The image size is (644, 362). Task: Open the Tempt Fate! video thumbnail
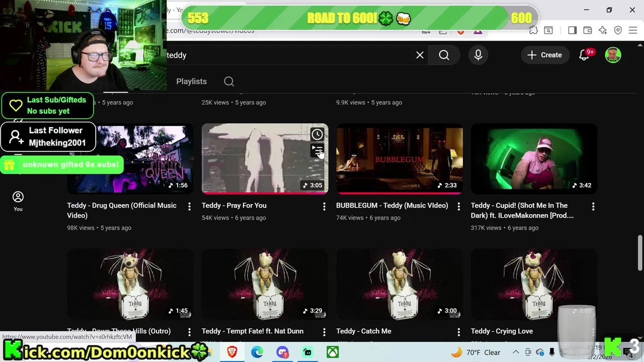pyautogui.click(x=265, y=284)
